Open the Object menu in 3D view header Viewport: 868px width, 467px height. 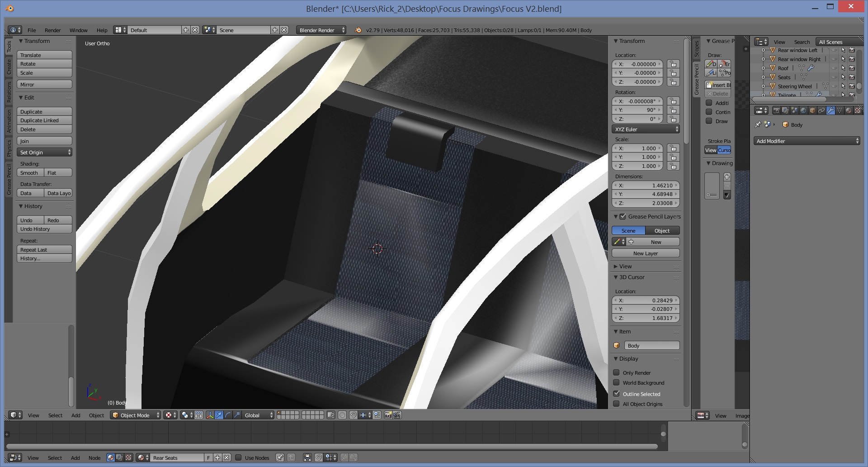(x=96, y=415)
